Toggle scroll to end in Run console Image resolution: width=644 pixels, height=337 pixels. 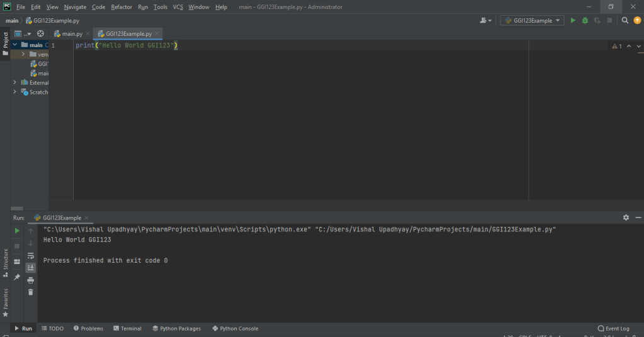(30, 267)
